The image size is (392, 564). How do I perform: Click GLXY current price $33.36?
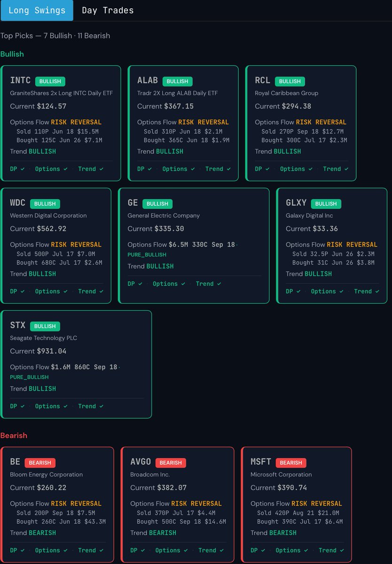point(325,229)
